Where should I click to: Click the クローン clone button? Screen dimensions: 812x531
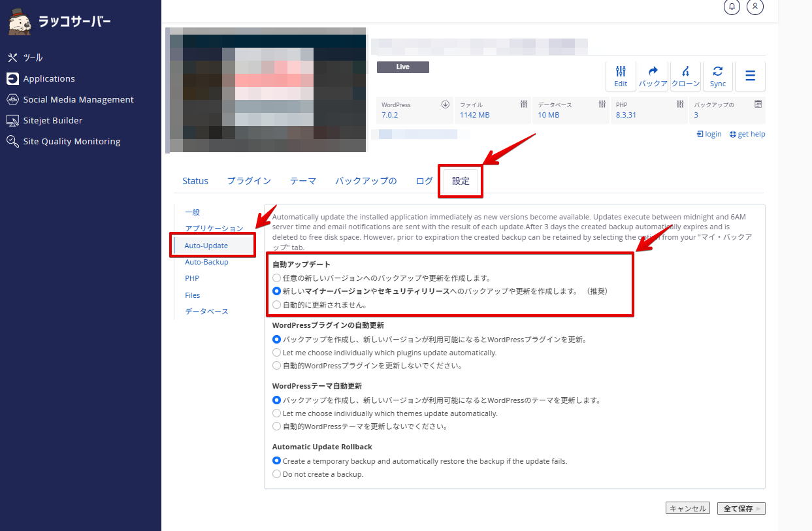tap(685, 76)
